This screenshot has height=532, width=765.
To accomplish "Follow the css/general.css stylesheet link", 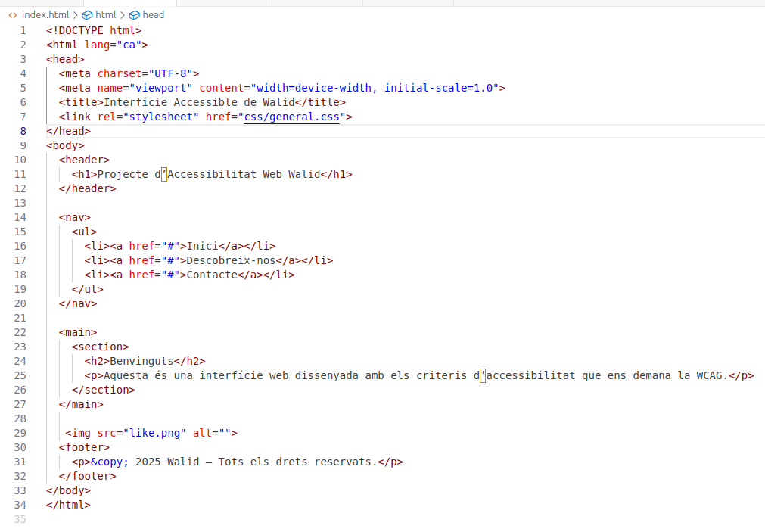I will click(291, 117).
